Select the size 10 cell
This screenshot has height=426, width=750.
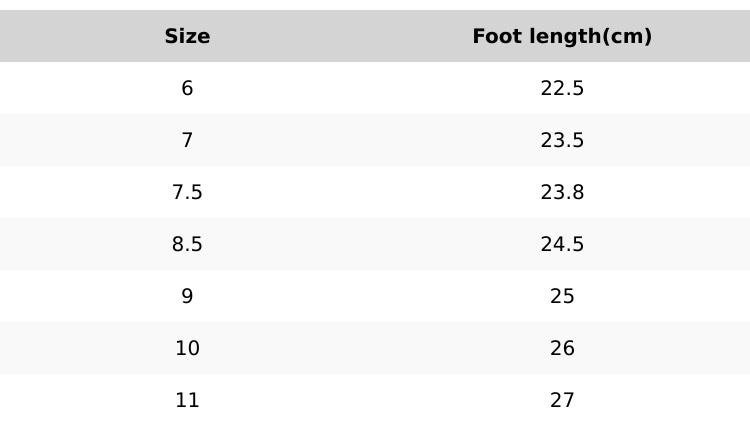coord(187,349)
